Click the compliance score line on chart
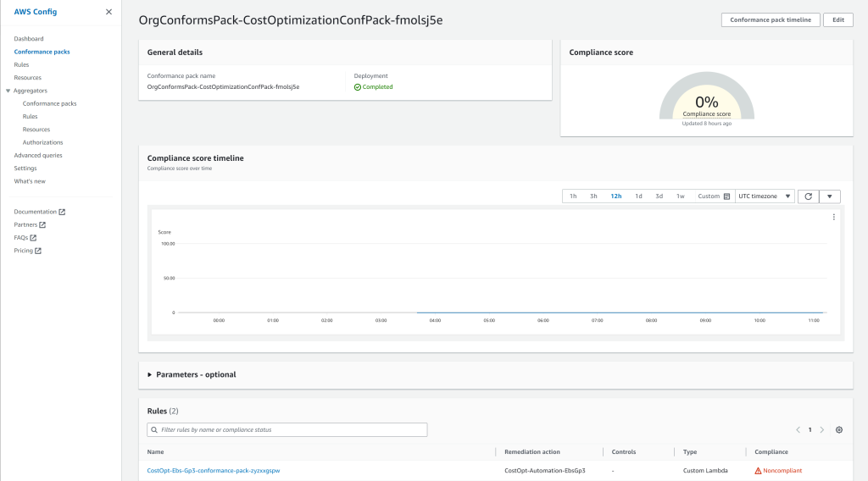 [621, 312]
